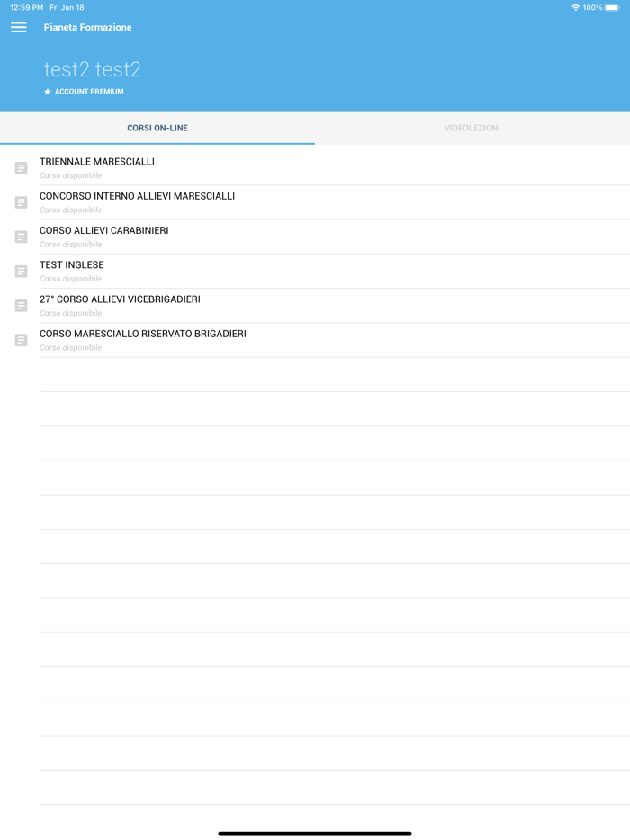The width and height of the screenshot is (630, 840).
Task: Click 'Corso disponibile' under 27° CORSO ALLIEVI VICEBRIGADIERI
Action: coord(71,313)
